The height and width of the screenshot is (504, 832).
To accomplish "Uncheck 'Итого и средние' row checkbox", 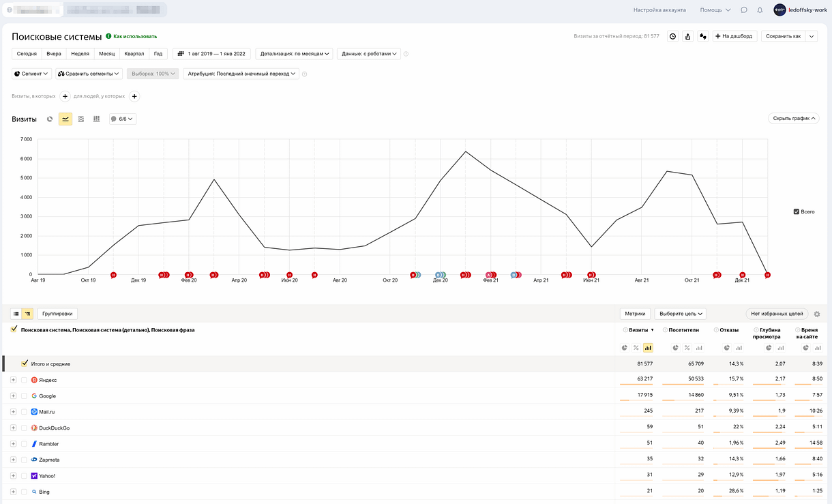I will coord(25,364).
